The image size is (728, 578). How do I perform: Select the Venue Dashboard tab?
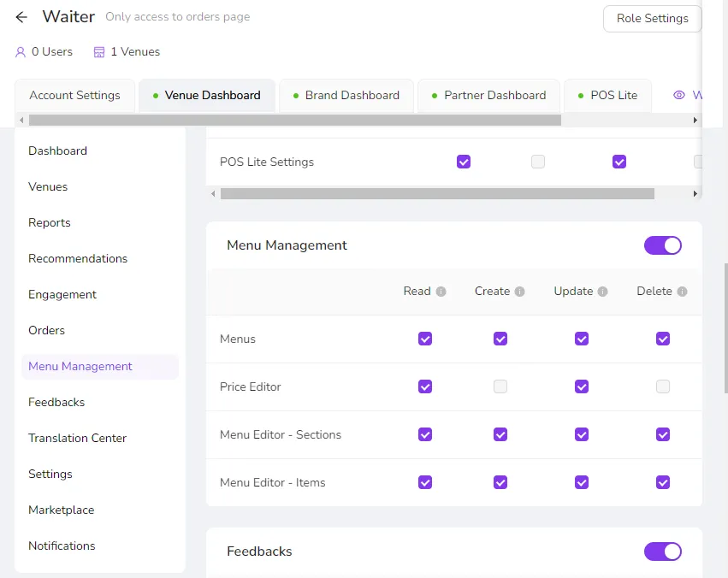click(x=207, y=96)
